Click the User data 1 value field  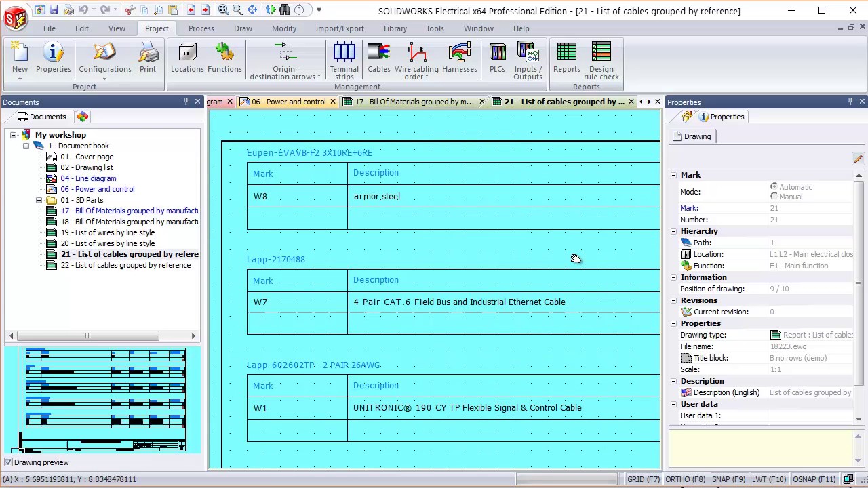point(810,415)
